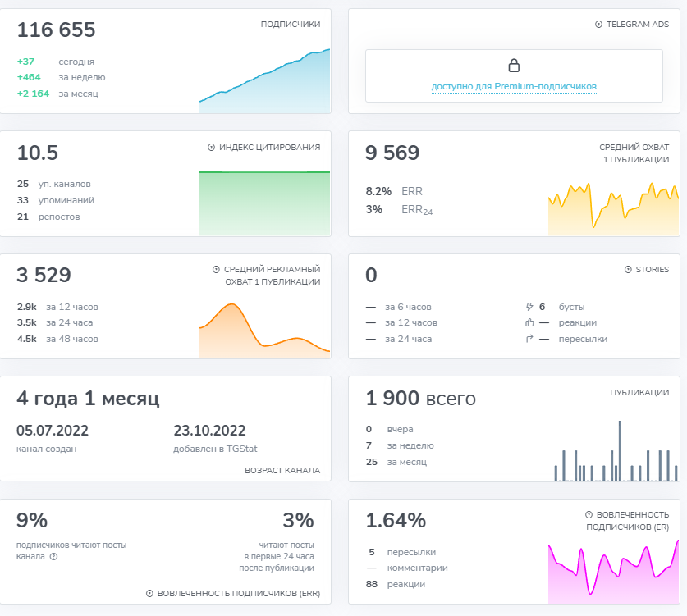Click info icon beside Telegram Ads title
This screenshot has width=687, height=616.
tap(598, 25)
